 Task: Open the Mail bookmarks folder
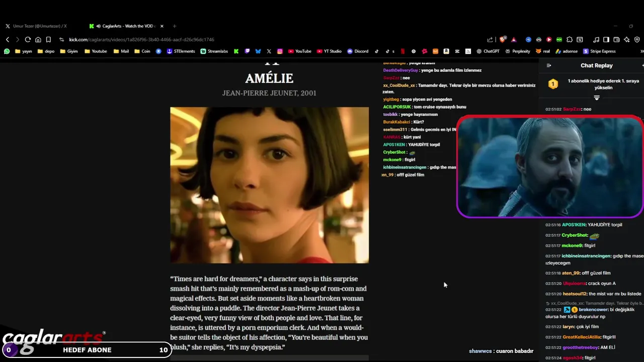(x=121, y=51)
